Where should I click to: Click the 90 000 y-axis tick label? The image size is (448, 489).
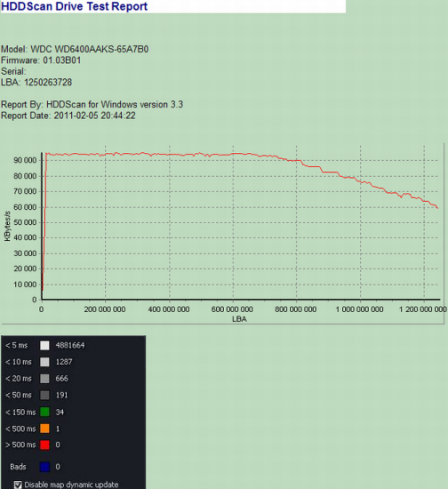25,160
